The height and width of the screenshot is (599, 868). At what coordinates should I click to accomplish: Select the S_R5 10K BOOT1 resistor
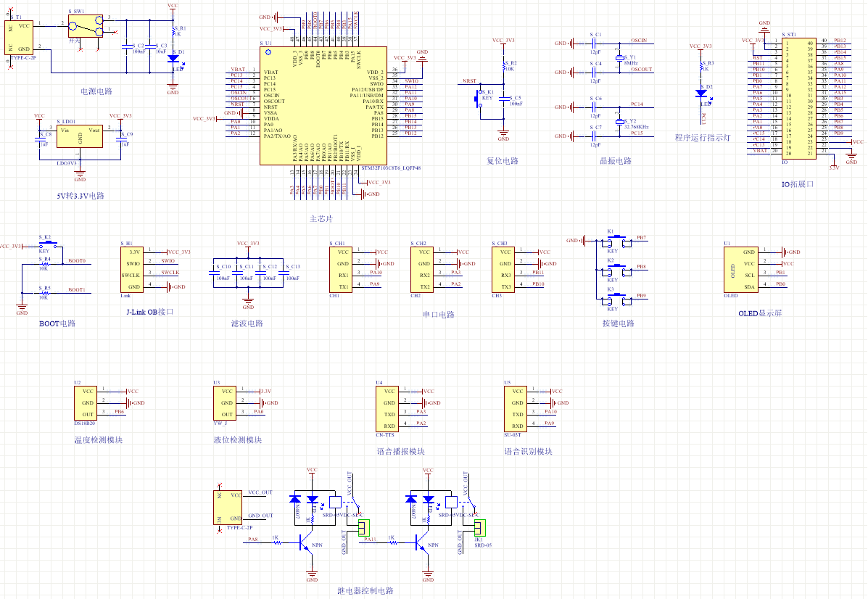tap(45, 294)
